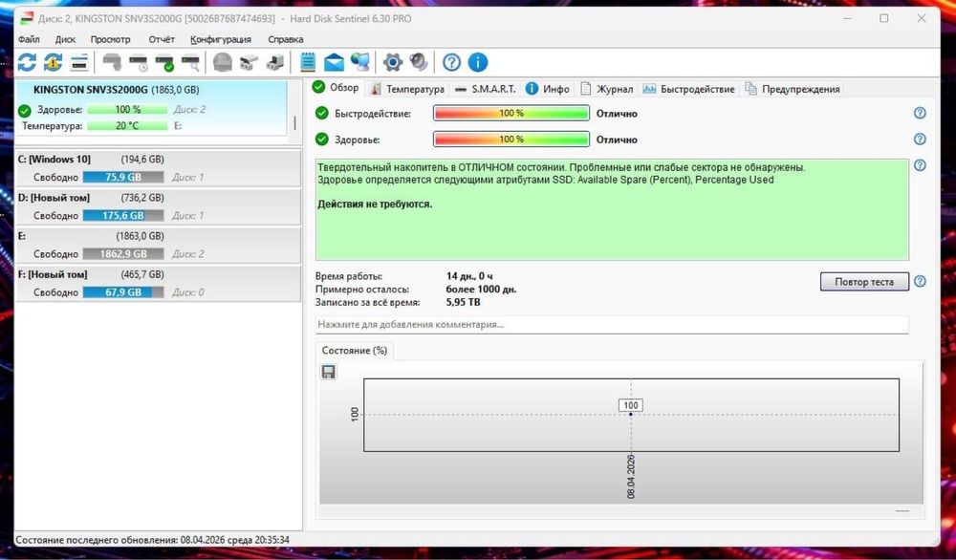The image size is (956, 560).
Task: Open the Просмотр menu
Action: coord(110,39)
